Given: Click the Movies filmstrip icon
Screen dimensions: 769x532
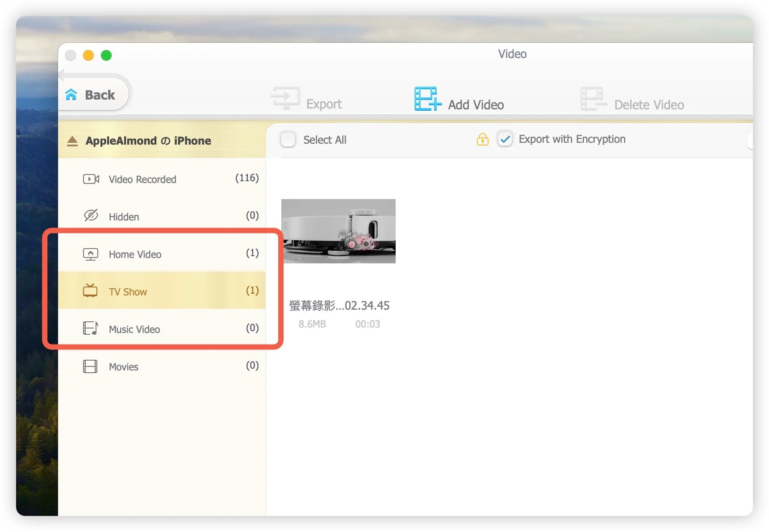Looking at the screenshot, I should [x=90, y=366].
